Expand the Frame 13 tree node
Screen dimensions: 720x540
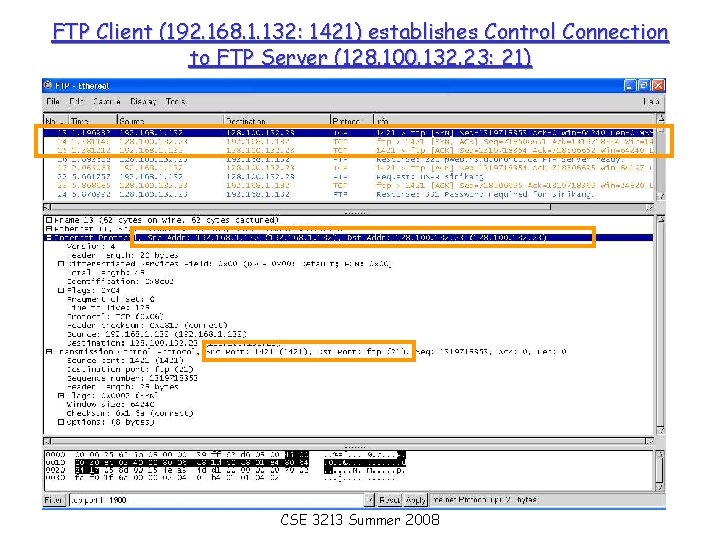tap(49, 220)
